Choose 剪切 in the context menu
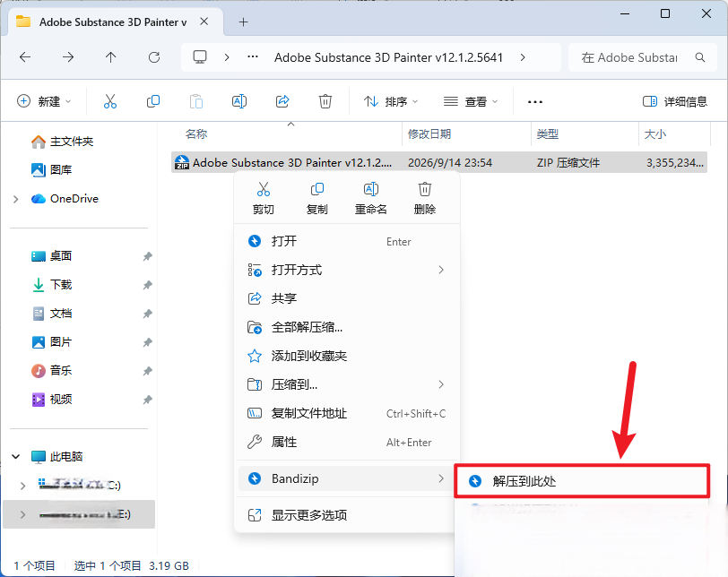Image resolution: width=728 pixels, height=577 pixels. (x=264, y=198)
